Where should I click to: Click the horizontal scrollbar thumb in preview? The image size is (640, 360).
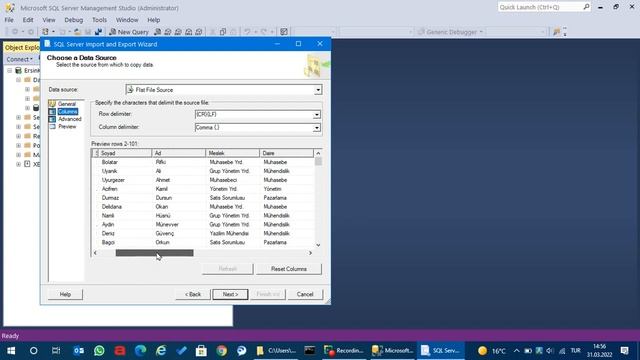pos(154,253)
